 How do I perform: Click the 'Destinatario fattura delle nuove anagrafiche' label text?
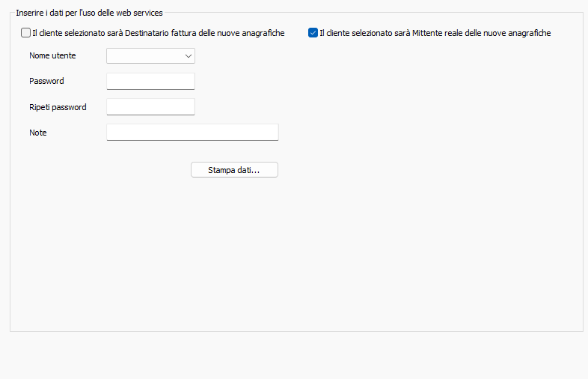point(158,33)
